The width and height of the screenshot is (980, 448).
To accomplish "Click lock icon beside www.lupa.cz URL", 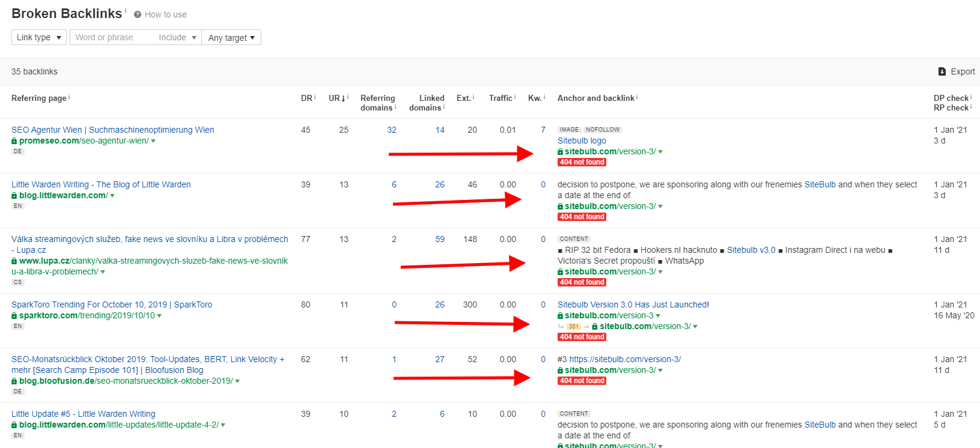I will (x=14, y=261).
